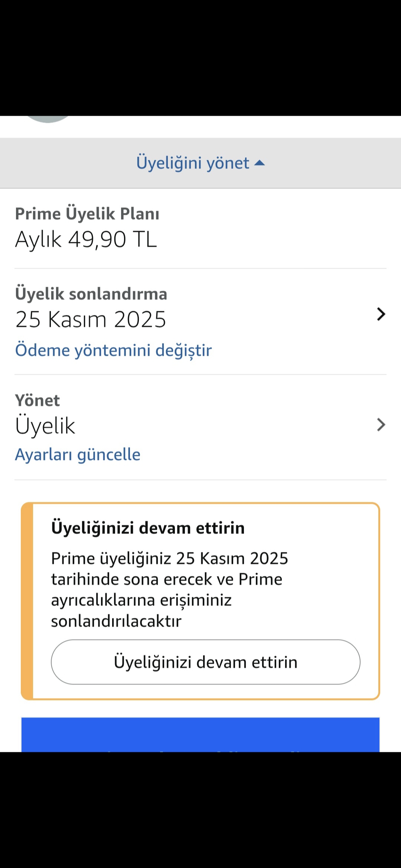Tap the 25 Kasım 2025 end date row
The image size is (401, 868).
pyautogui.click(x=91, y=319)
